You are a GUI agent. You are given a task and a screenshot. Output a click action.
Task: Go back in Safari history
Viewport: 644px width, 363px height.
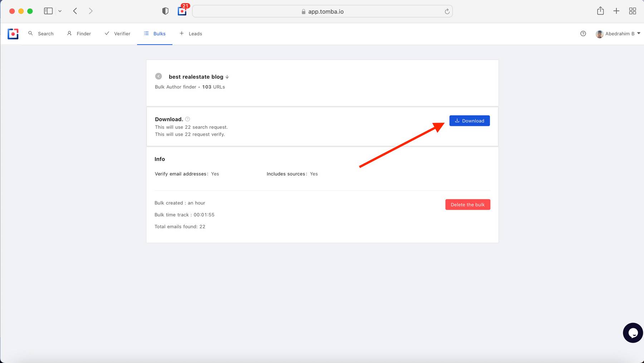(x=75, y=11)
